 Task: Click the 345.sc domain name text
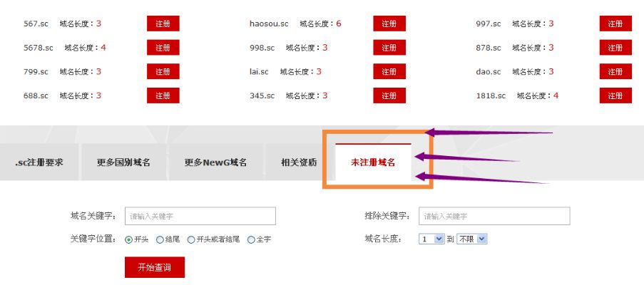coord(262,96)
